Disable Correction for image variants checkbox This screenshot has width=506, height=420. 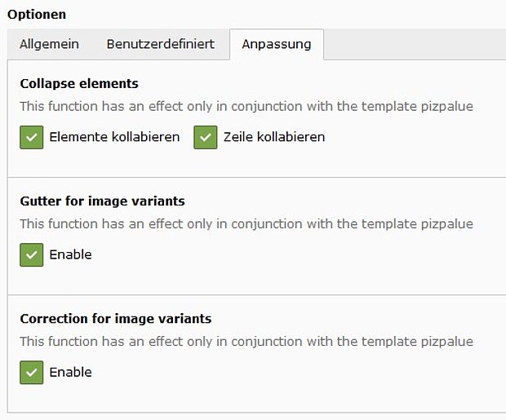[x=31, y=372]
